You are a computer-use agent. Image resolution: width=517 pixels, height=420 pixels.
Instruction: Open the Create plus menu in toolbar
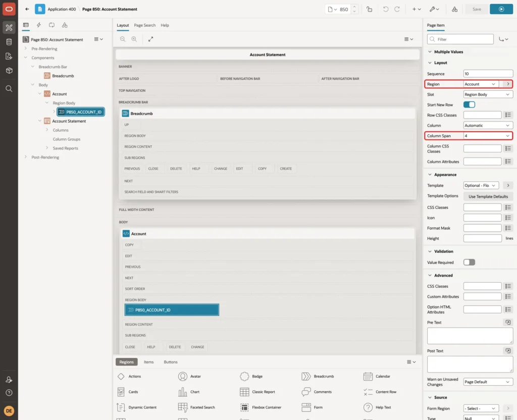pos(416,9)
